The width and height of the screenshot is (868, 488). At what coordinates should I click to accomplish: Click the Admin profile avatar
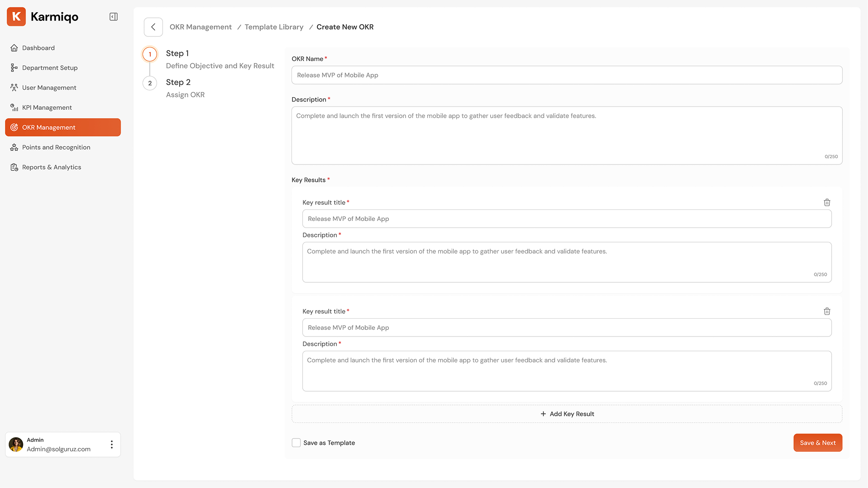[x=16, y=445]
